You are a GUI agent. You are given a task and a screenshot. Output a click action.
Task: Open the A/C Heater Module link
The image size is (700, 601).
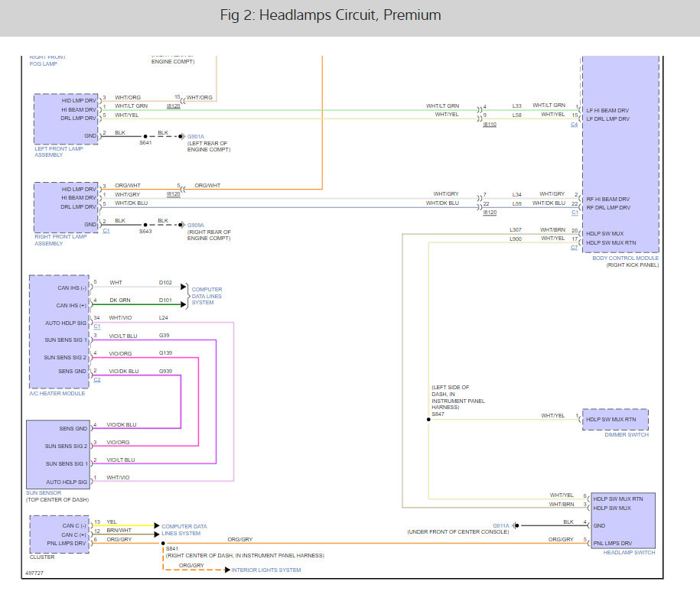[57, 394]
